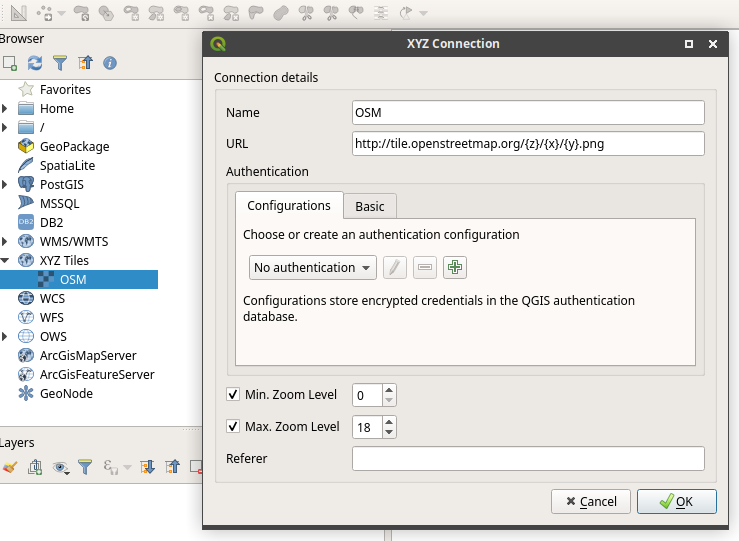Select the Add Part tool
The height and width of the screenshot is (541, 739).
pos(156,13)
